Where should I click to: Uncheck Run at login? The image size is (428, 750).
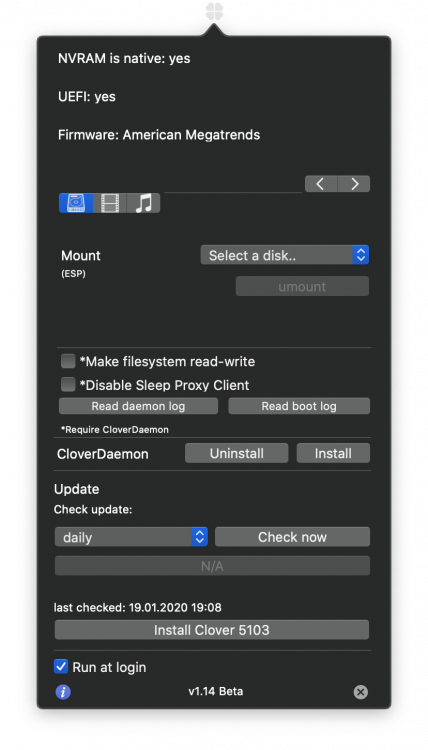click(61, 667)
